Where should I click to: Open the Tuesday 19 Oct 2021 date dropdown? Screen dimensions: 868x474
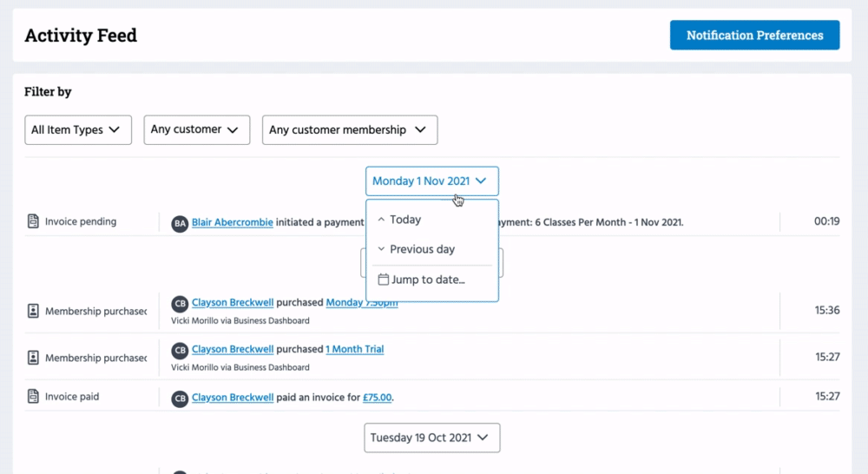click(431, 438)
